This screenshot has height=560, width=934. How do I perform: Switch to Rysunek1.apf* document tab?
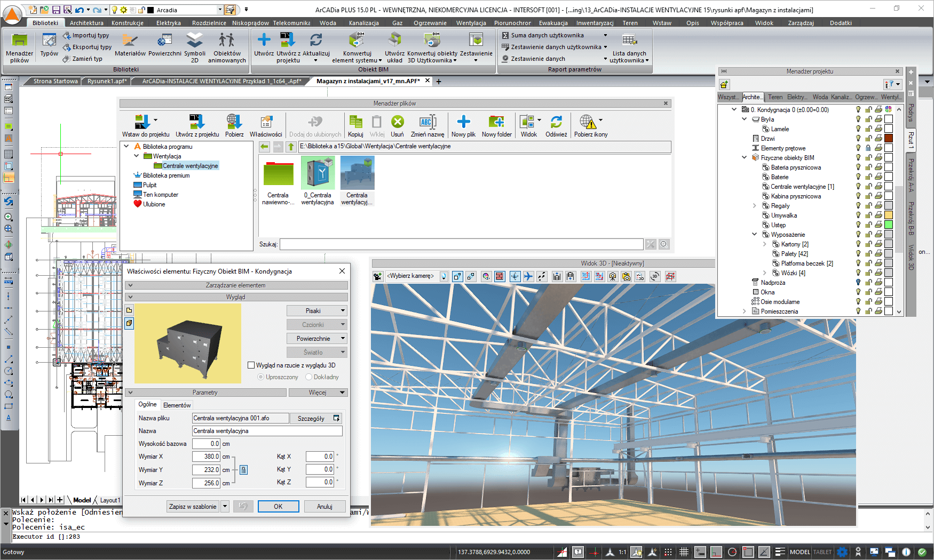click(x=107, y=81)
